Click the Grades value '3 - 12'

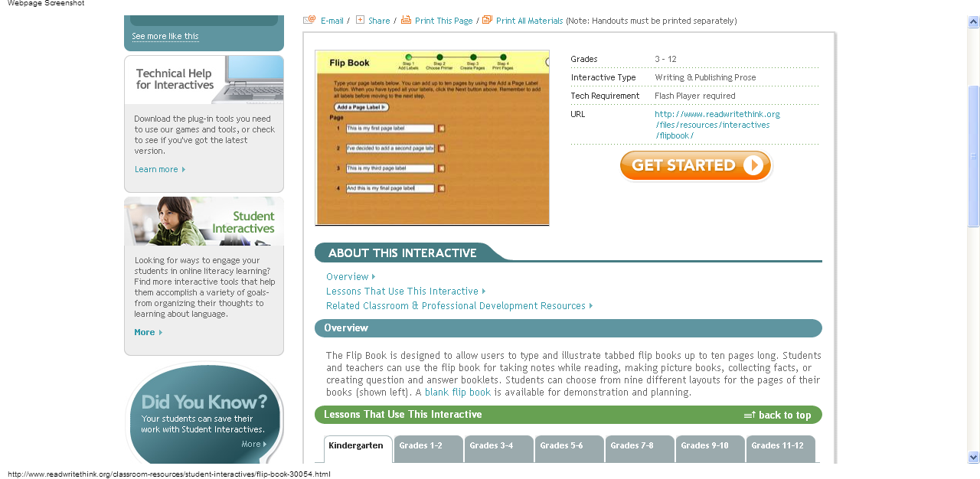[x=665, y=59]
